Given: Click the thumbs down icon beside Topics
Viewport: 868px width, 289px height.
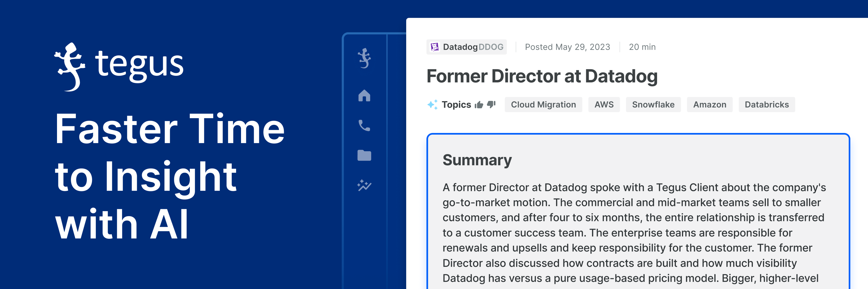Looking at the screenshot, I should [x=491, y=104].
